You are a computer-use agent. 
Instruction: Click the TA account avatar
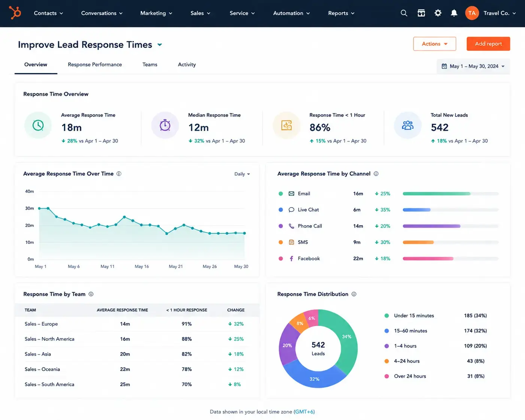[x=472, y=13]
